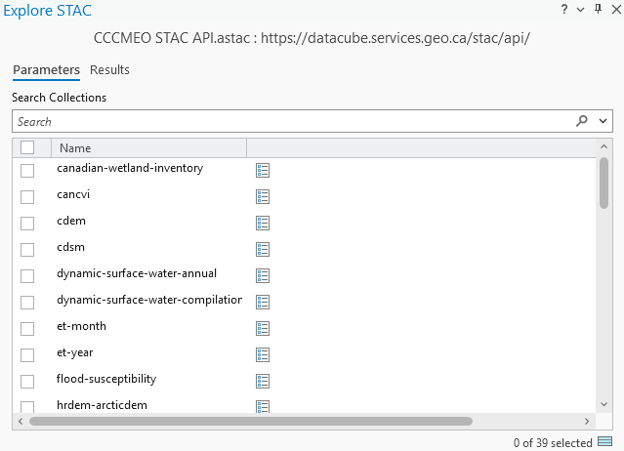The width and height of the screenshot is (624, 451).
Task: Click the vertical scrollbar thumb
Action: tap(604, 183)
